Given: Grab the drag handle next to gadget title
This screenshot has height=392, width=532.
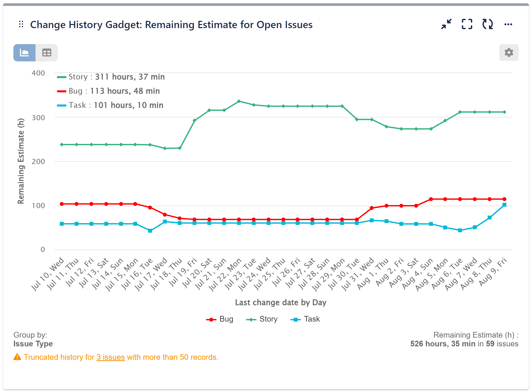Looking at the screenshot, I should [x=21, y=25].
